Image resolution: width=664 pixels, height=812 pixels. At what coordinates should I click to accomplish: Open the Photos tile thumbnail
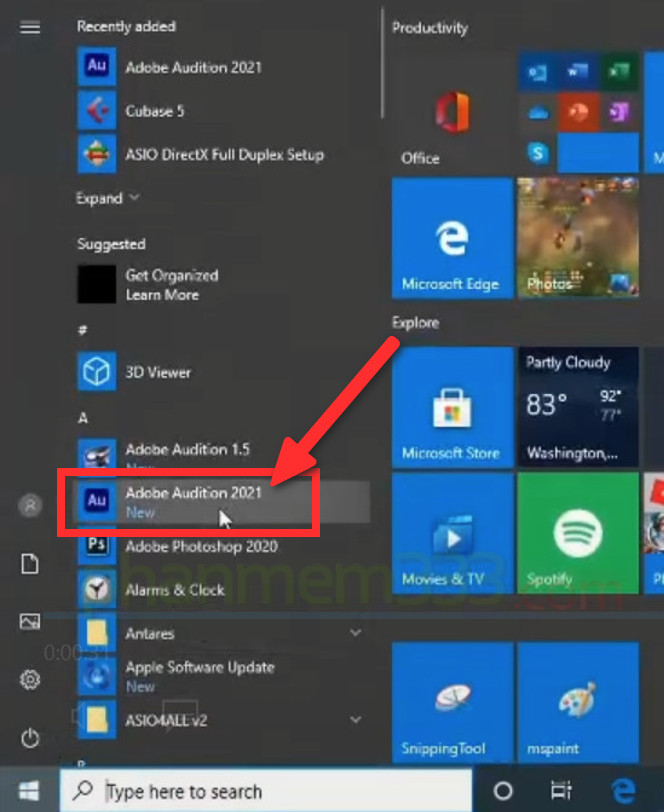[x=577, y=238]
